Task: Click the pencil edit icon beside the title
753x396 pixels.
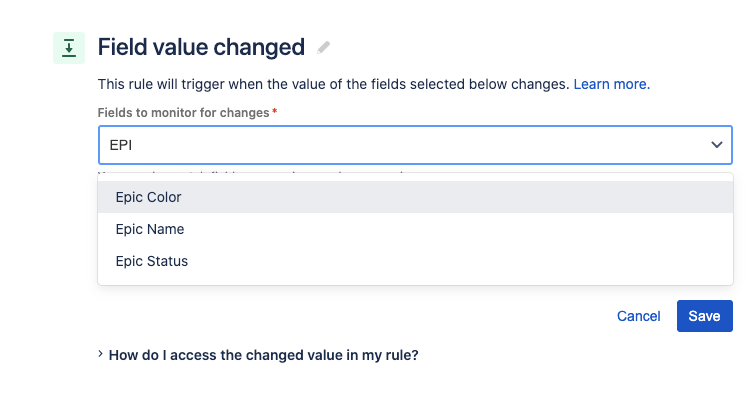Action: tap(324, 48)
